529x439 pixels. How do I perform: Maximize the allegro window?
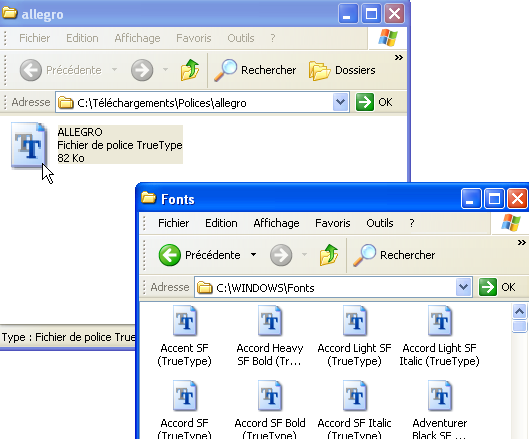coord(371,14)
